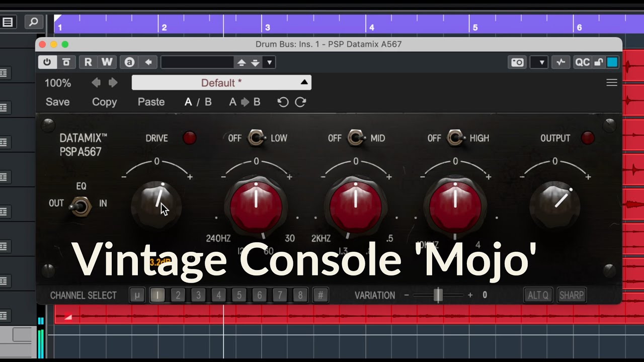Open the preset name field in plugin header
This screenshot has width=644, height=362.
197,62
